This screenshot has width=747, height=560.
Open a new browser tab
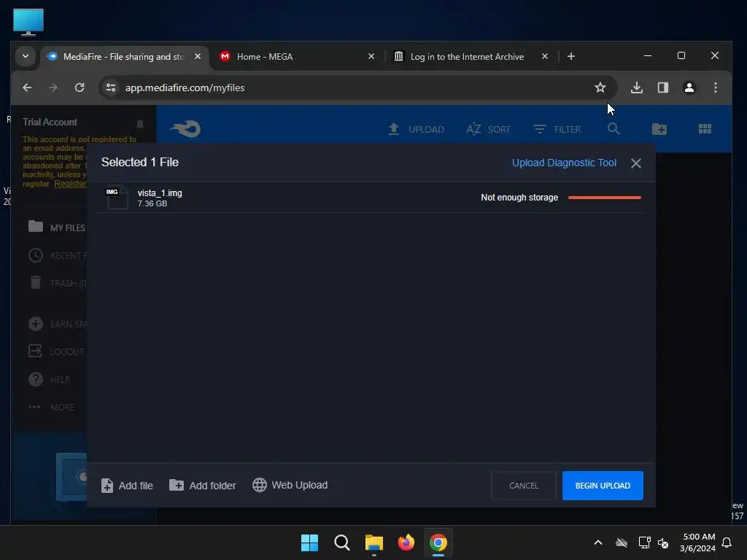click(x=571, y=57)
